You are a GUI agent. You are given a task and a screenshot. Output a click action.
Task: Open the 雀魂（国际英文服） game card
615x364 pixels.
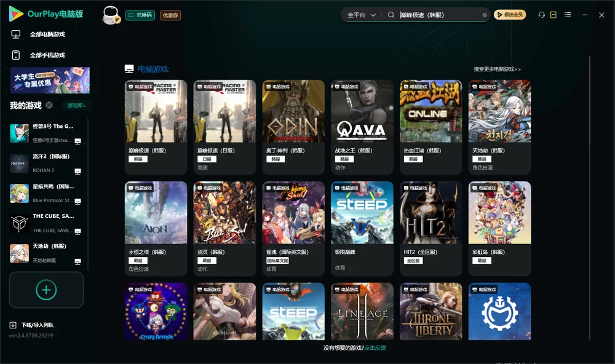(293, 228)
